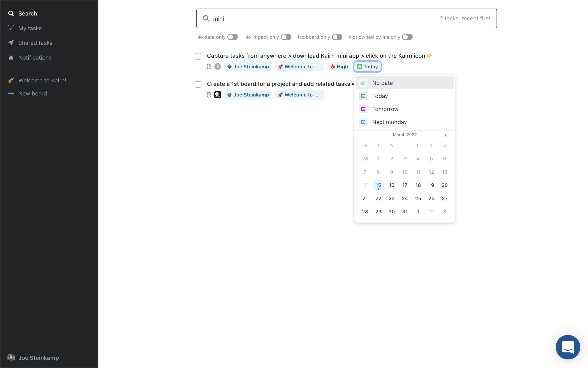
Task: Open the High impact dropdown chip
Action: 339,67
